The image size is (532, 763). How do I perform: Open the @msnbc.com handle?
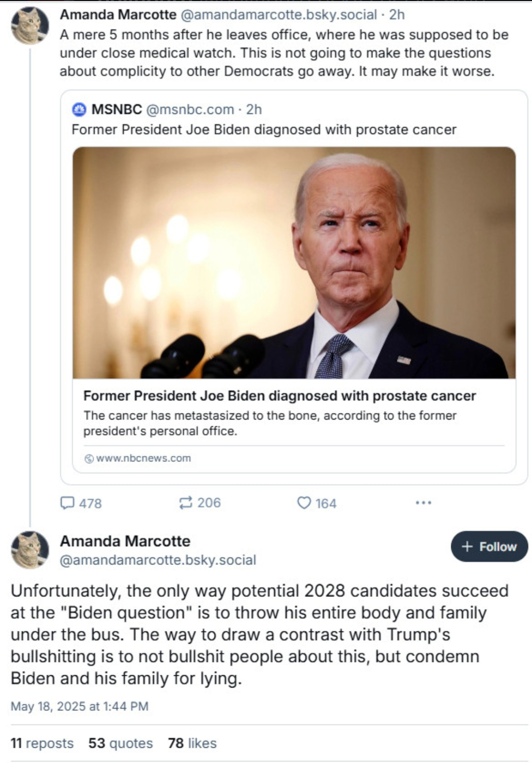[x=190, y=109]
